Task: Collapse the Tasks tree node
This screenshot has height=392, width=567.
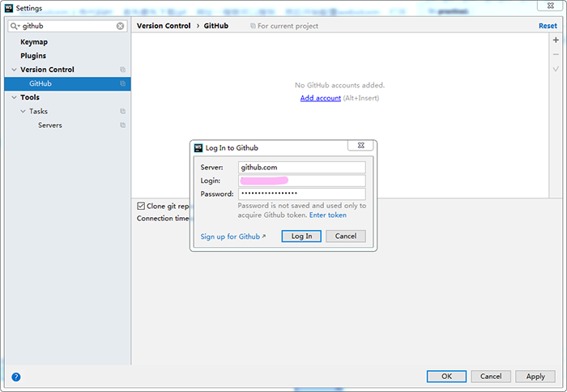Action: tap(23, 111)
